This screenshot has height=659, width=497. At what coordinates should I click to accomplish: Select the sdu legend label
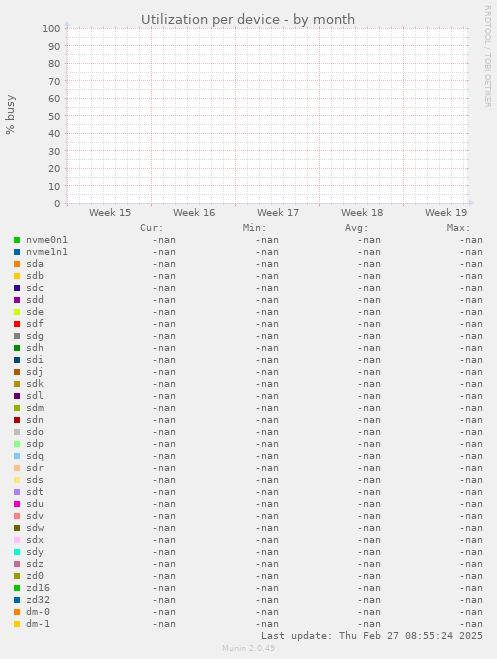click(35, 504)
